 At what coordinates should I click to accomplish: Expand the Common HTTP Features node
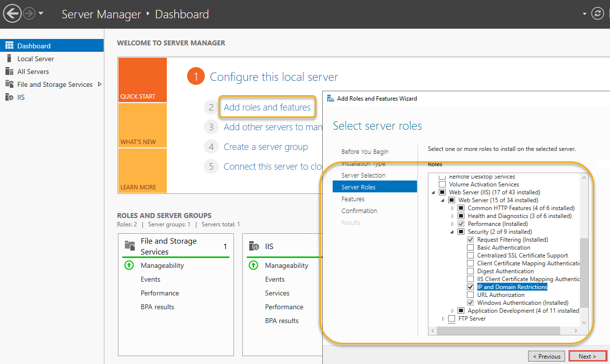click(453, 208)
